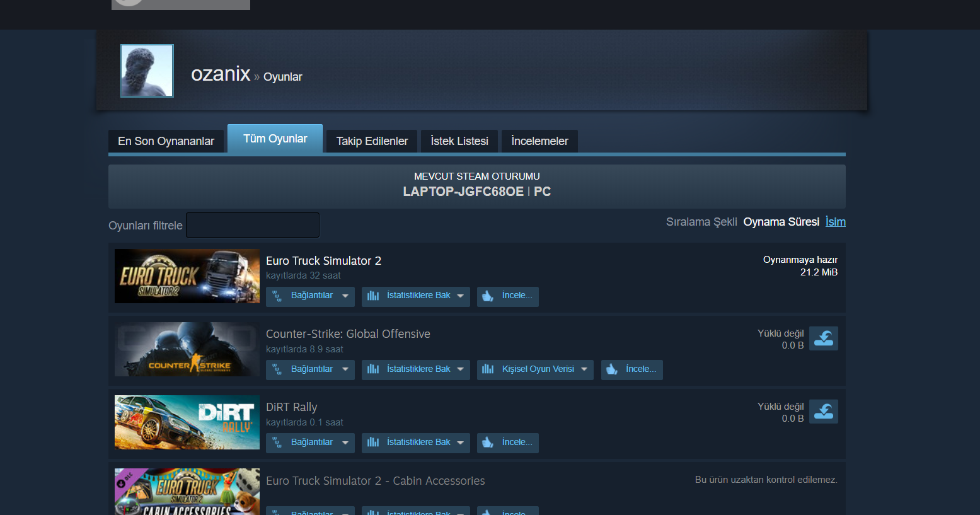Image resolution: width=980 pixels, height=515 pixels.
Task: Click DiRT Rally title text
Action: 291,407
